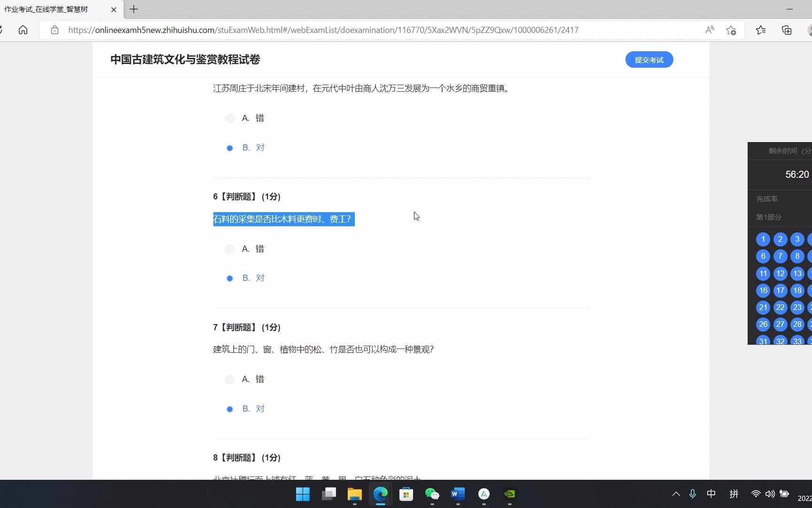
Task: Go to question 3 in navigator
Action: click(x=797, y=239)
